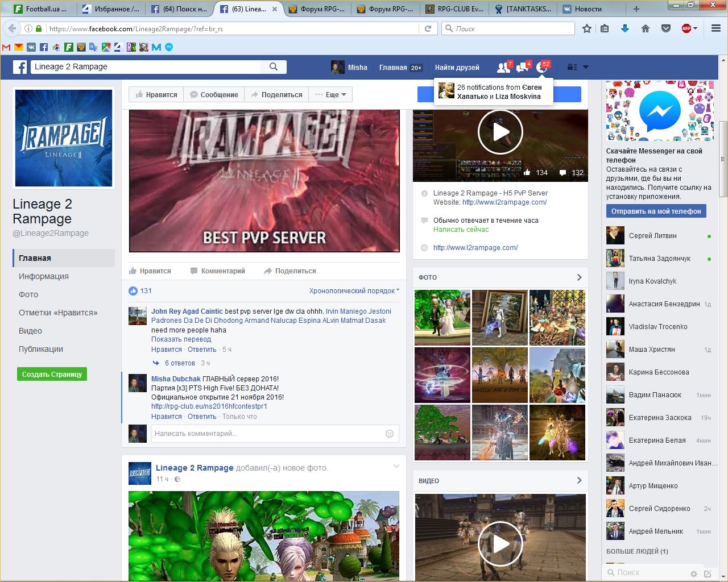This screenshot has width=728, height=582.
Task: Open Хронологический порядок sort dropdown
Action: (x=354, y=291)
